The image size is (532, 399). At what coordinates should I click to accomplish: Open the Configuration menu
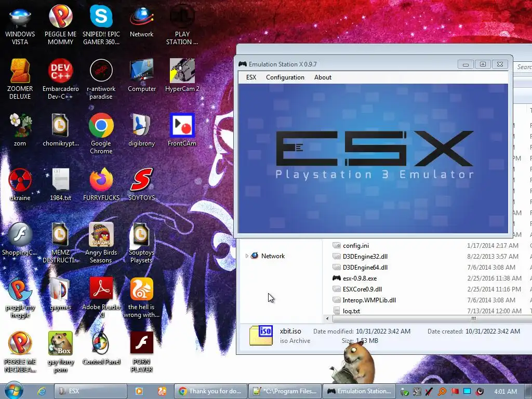(285, 77)
